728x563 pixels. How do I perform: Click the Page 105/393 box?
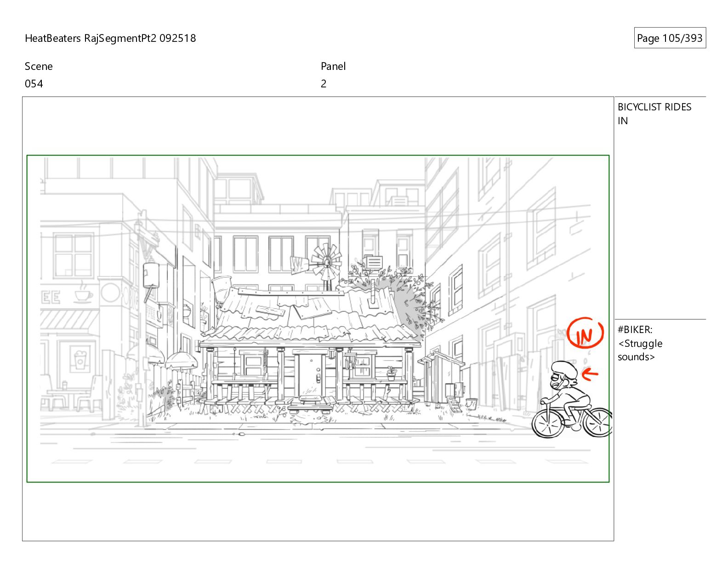pyautogui.click(x=670, y=38)
